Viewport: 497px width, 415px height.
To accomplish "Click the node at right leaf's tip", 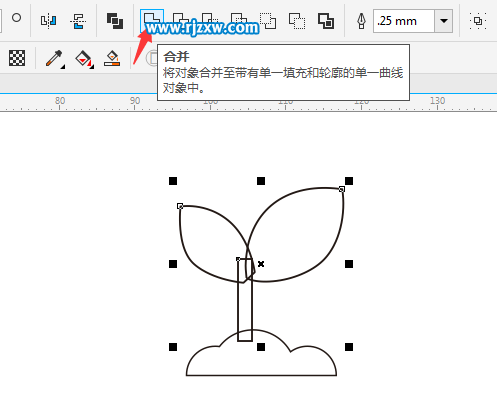I will [x=342, y=189].
